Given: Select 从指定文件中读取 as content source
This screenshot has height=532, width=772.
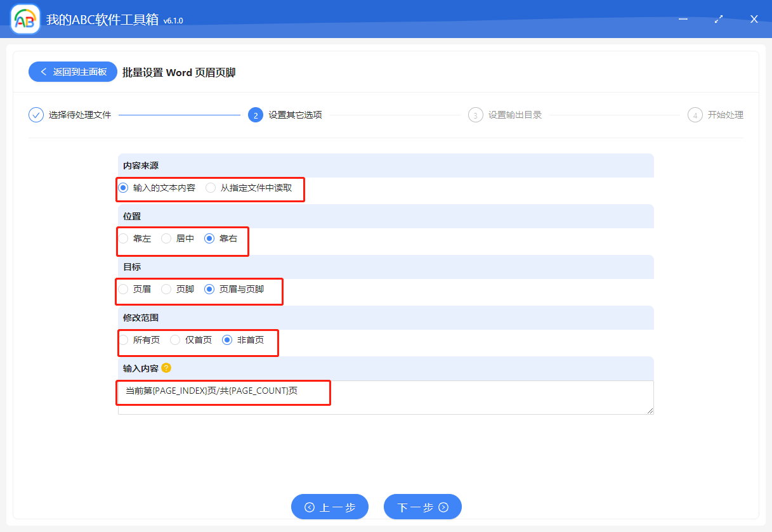Looking at the screenshot, I should point(211,188).
